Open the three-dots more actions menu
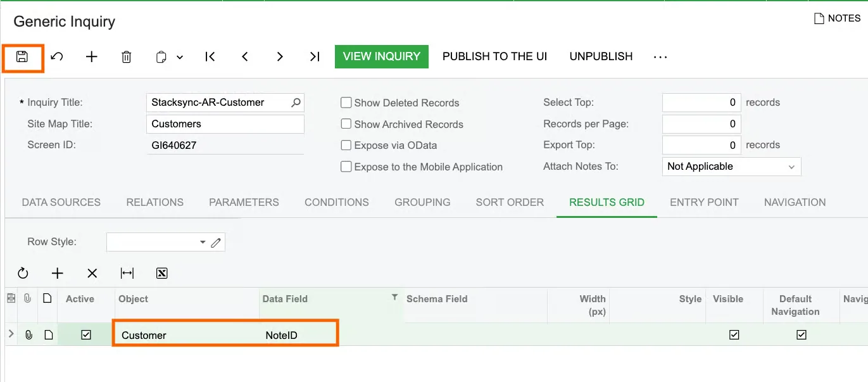Viewport: 868px width, 382px height. tap(660, 56)
